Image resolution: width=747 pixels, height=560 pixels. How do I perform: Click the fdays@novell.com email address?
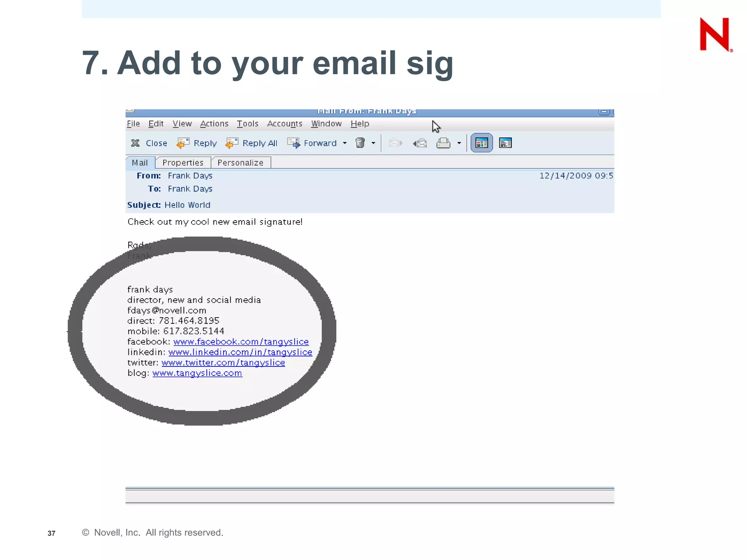point(167,310)
